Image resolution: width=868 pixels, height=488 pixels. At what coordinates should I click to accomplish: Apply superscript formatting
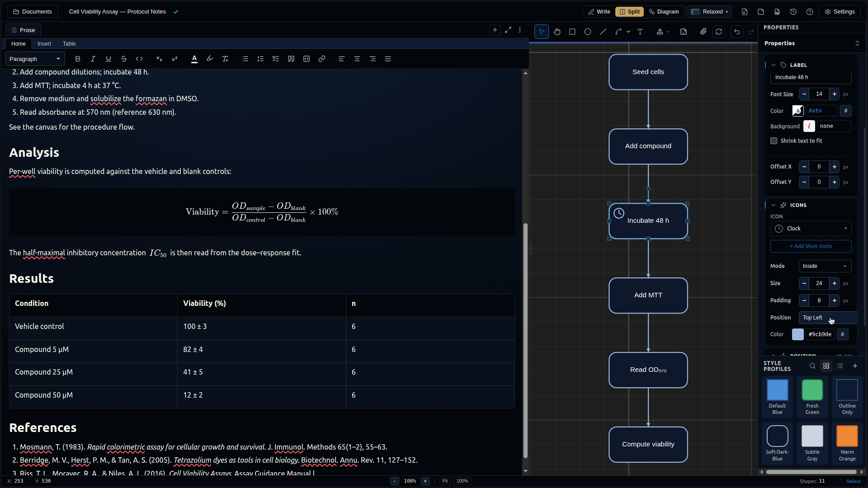[175, 59]
